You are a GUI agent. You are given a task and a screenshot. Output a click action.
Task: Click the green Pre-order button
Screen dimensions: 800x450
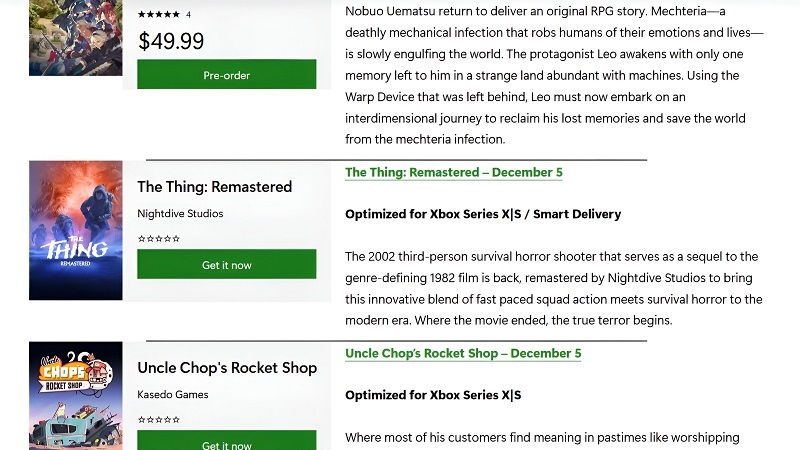226,75
